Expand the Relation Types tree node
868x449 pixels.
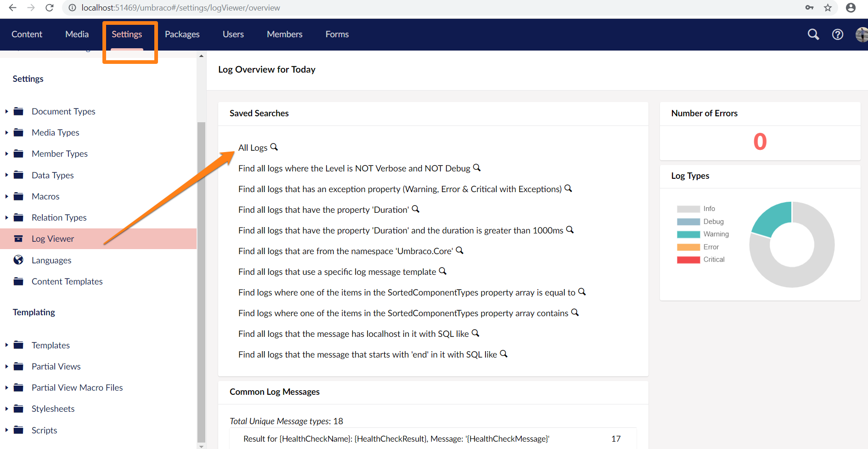[x=6, y=217]
